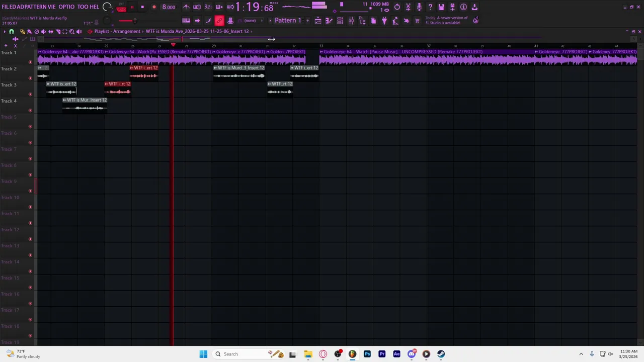Image resolution: width=644 pixels, height=362 pixels.
Task: Click the WTF is Murda_3_Insert 12 clip
Action: (239, 72)
